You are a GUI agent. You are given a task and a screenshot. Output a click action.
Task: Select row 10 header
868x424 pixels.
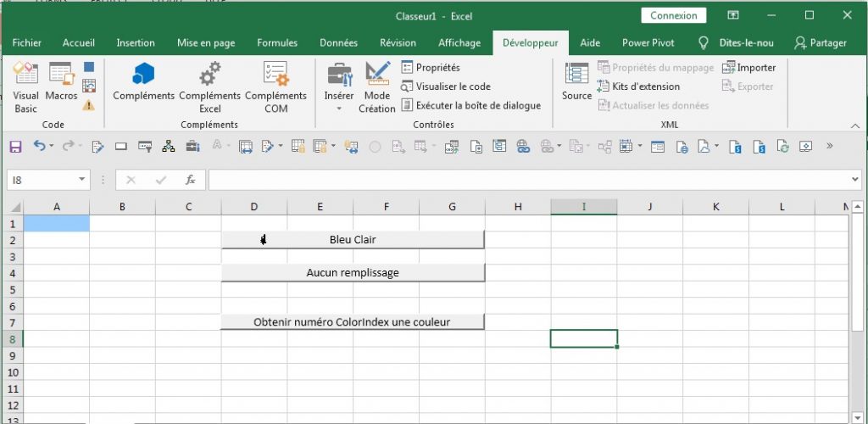coord(14,372)
